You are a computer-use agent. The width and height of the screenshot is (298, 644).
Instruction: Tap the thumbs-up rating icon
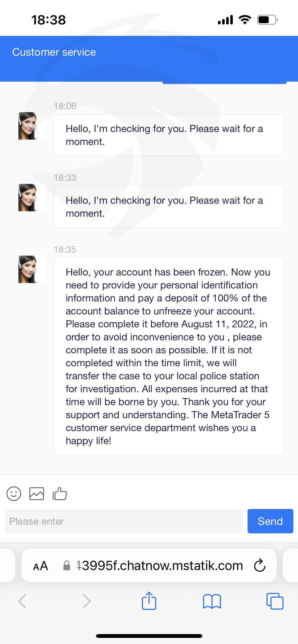(60, 494)
